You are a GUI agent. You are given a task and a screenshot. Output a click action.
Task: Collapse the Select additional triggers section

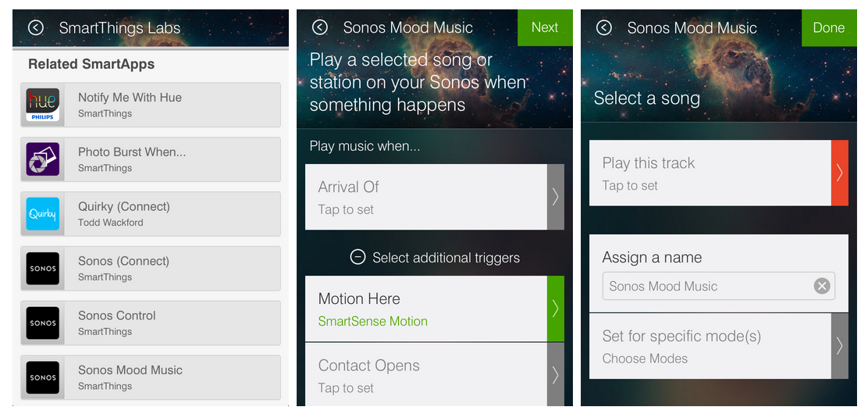tap(358, 257)
